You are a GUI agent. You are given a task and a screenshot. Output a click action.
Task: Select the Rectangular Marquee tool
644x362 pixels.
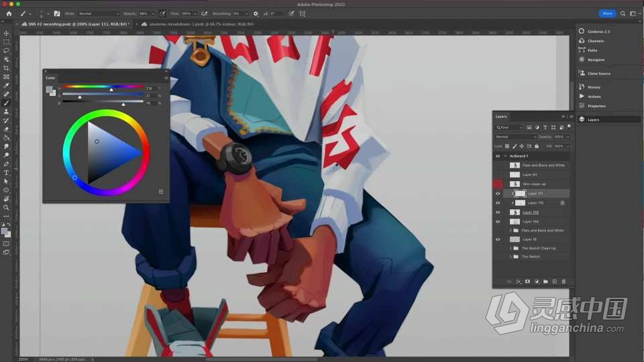(6, 42)
